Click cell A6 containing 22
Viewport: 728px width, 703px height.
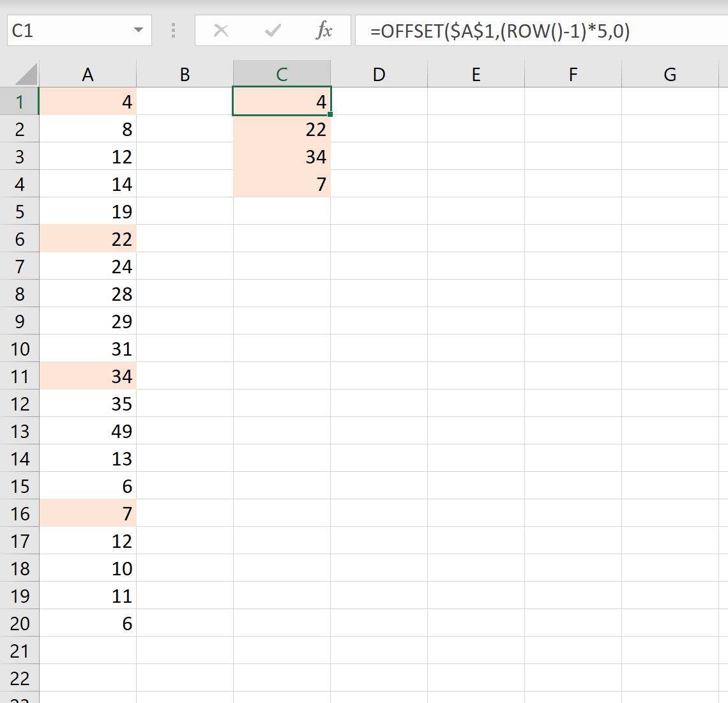[x=87, y=239]
